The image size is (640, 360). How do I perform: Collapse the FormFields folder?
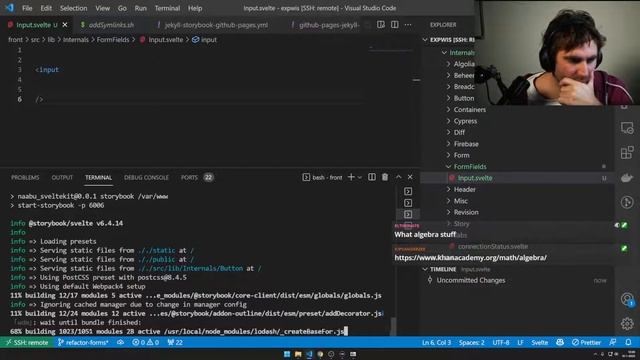(469, 167)
